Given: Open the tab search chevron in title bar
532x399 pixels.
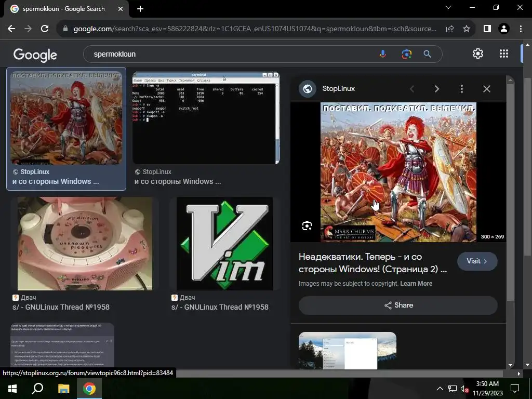Looking at the screenshot, I should click(448, 7).
